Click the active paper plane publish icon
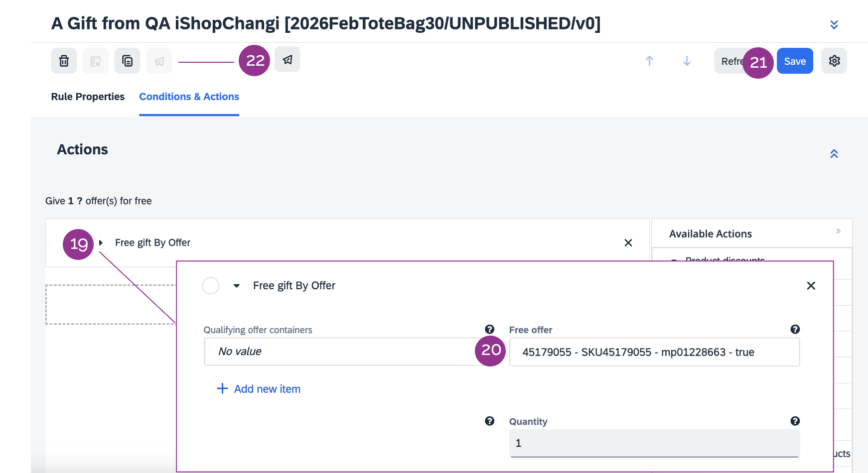The height and width of the screenshot is (473, 868). (288, 60)
